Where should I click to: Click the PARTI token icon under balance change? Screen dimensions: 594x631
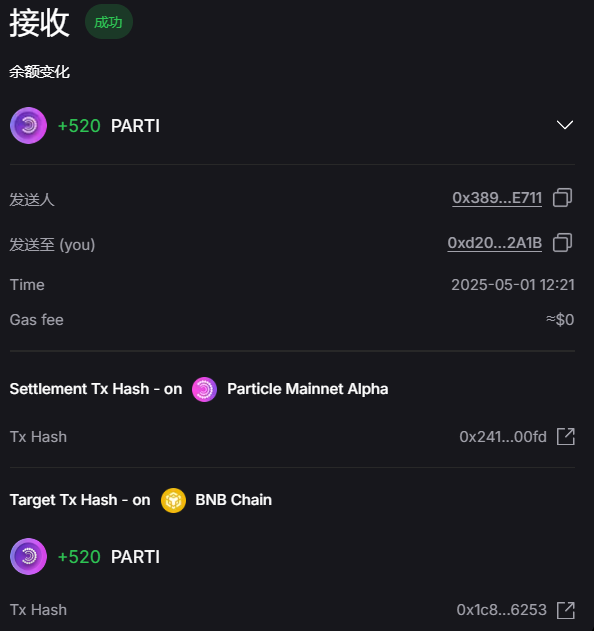[28, 126]
